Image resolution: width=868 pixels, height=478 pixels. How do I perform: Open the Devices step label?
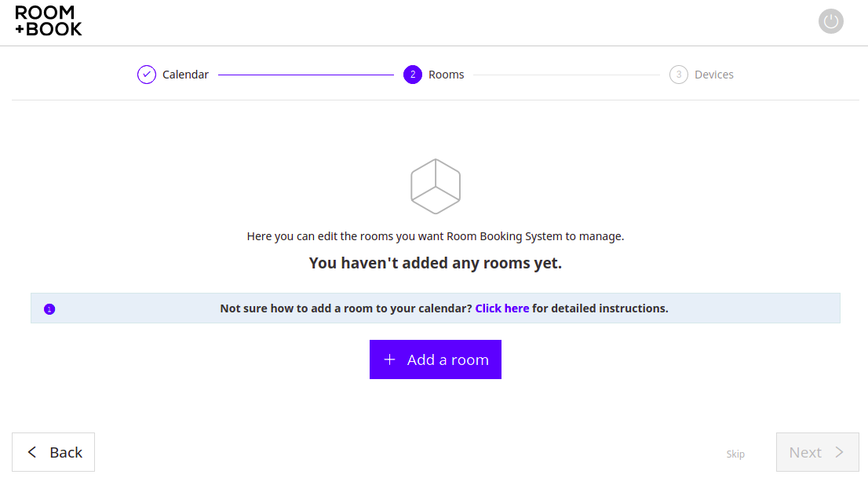[x=713, y=75]
